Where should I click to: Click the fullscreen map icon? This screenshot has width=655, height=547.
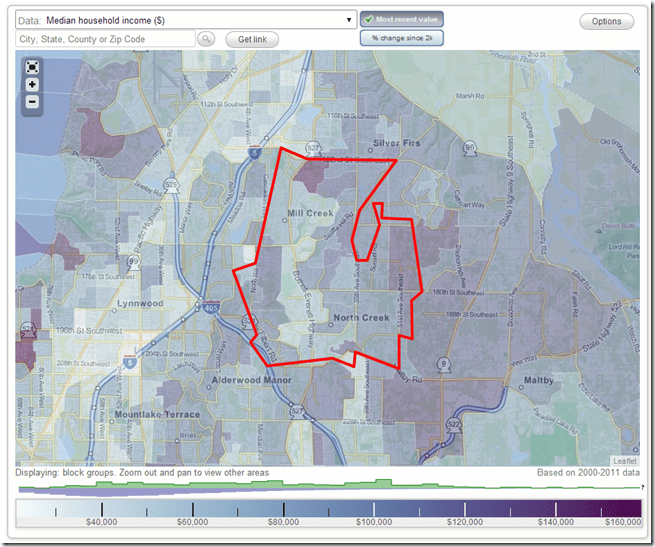pos(32,67)
